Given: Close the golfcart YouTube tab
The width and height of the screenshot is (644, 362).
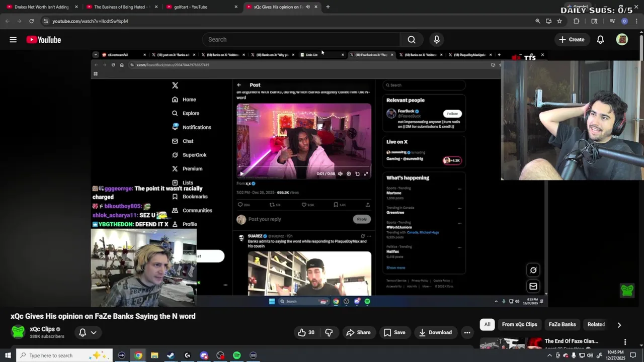Looking at the screenshot, I should pos(236,7).
